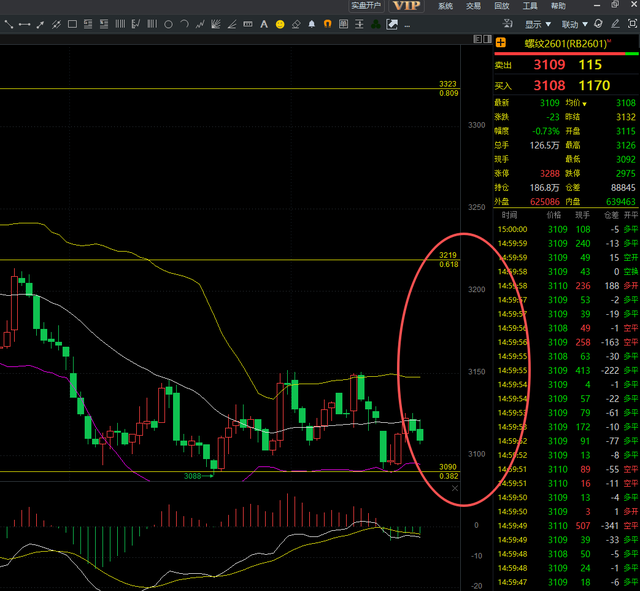Open price alert bell icon

pos(312,24)
